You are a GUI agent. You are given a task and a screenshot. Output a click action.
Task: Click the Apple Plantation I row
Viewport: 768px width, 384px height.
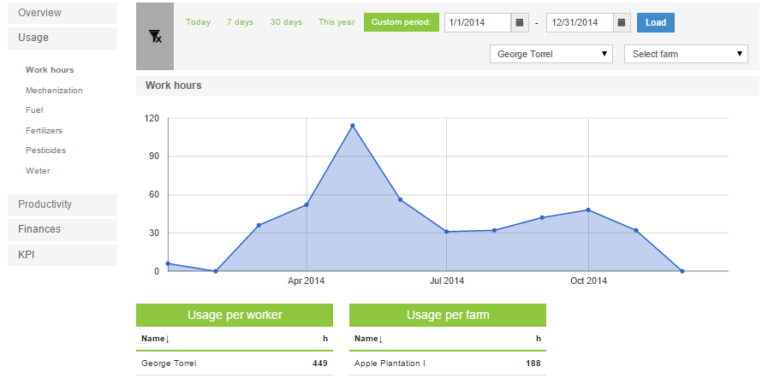447,363
